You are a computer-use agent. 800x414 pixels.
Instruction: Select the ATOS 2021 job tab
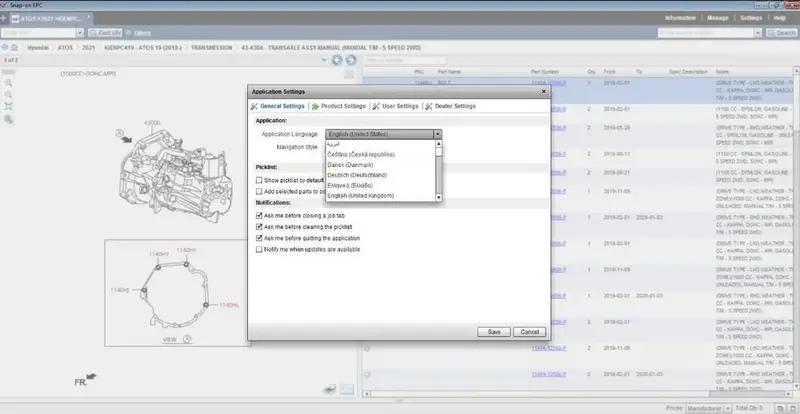point(49,18)
